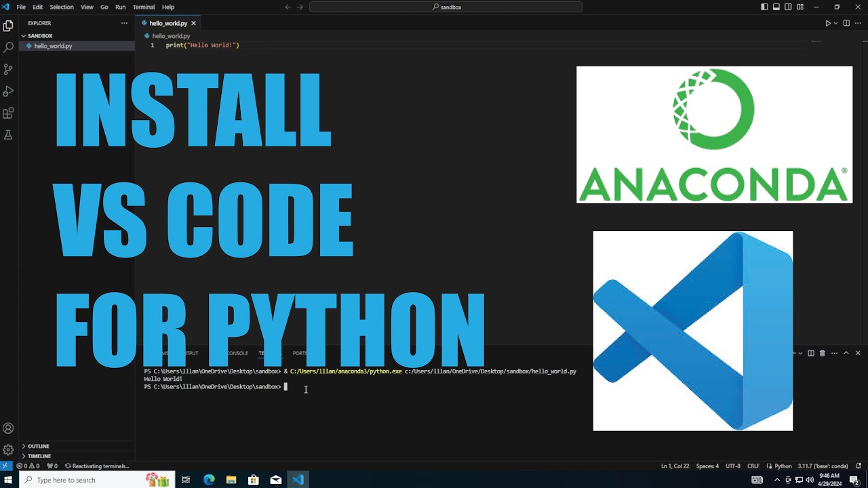Screen dimensions: 868x488
Task: Click the Remote window icon in status bar
Action: coord(5,466)
